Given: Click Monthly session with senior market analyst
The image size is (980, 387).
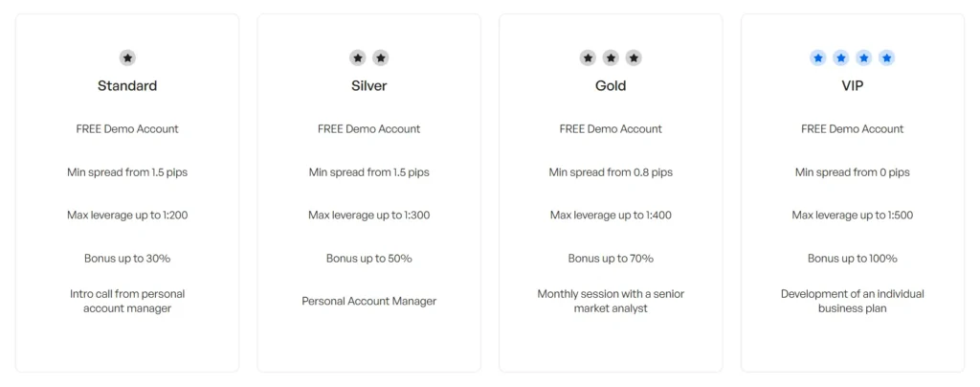Looking at the screenshot, I should point(611,301).
